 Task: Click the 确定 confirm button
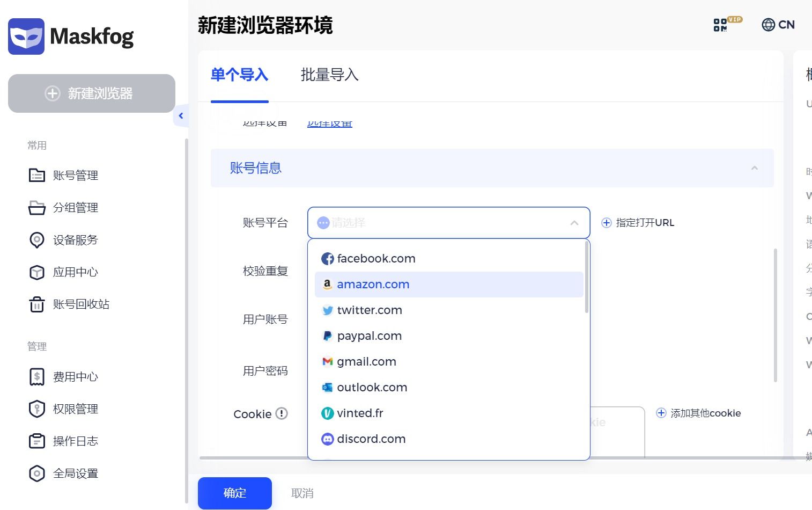pyautogui.click(x=235, y=493)
